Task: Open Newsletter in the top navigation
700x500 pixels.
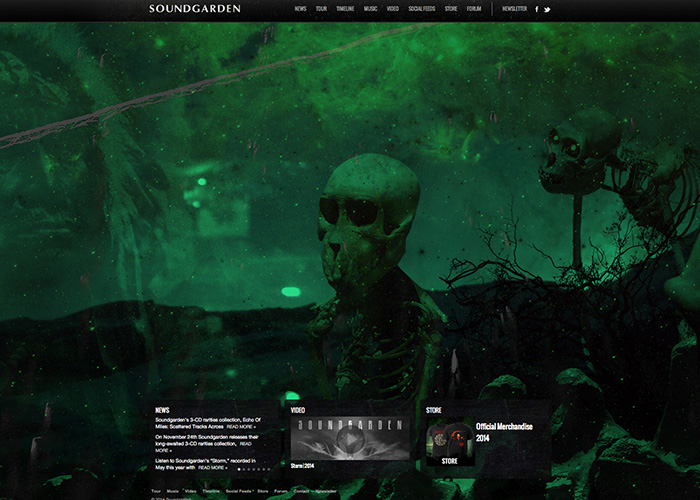Action: [514, 8]
